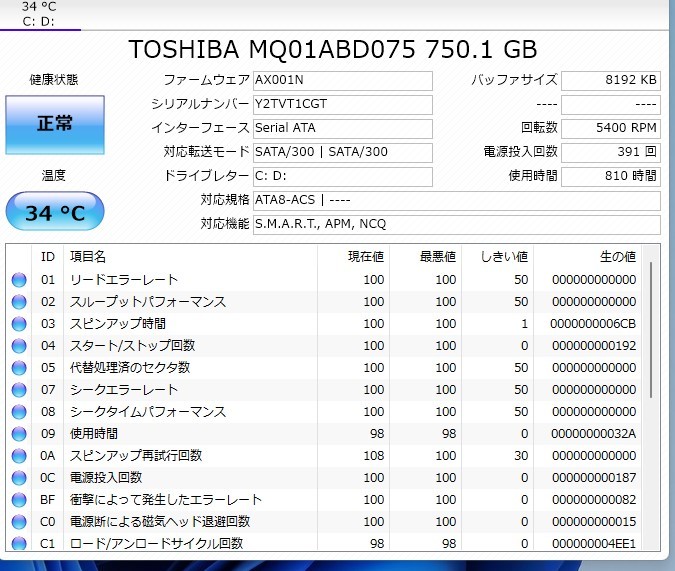Image resolution: width=675 pixels, height=571 pixels.
Task: Click the serial number field Y2TVT1CGT
Action: (343, 105)
